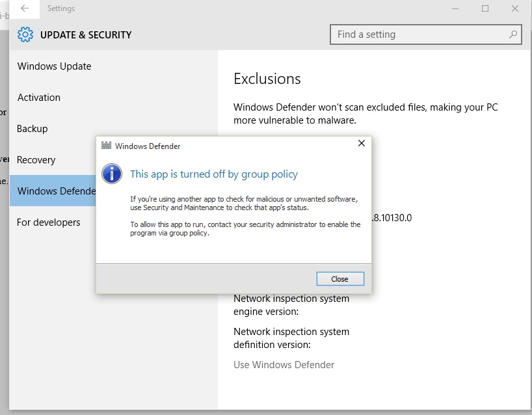Maximize the Settings window
The width and height of the screenshot is (532, 415).
click(x=485, y=8)
